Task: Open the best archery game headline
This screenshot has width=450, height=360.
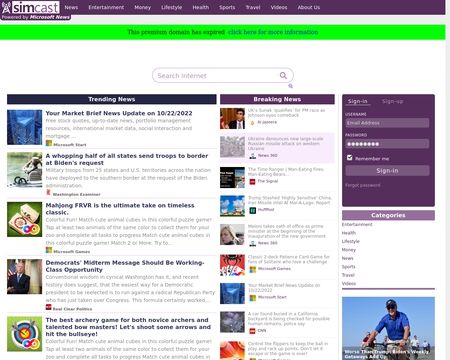Action: coord(128,327)
